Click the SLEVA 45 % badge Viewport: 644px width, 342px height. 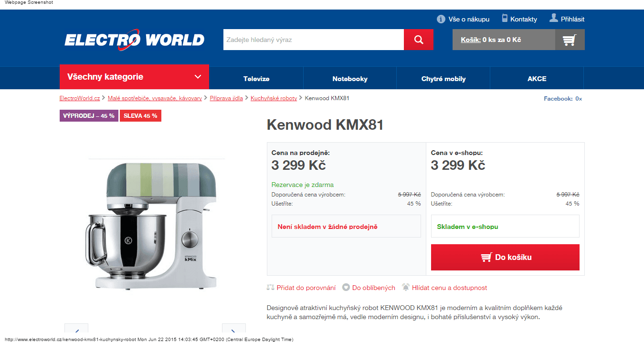[x=140, y=116]
